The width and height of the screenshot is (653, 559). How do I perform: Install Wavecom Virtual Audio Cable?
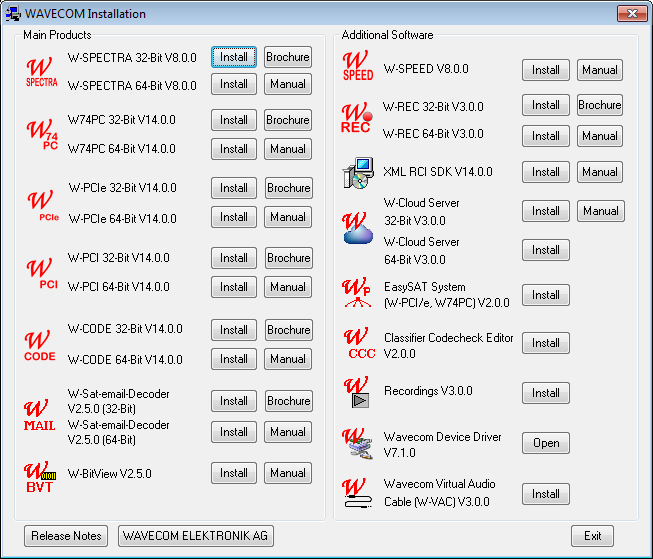coord(546,493)
